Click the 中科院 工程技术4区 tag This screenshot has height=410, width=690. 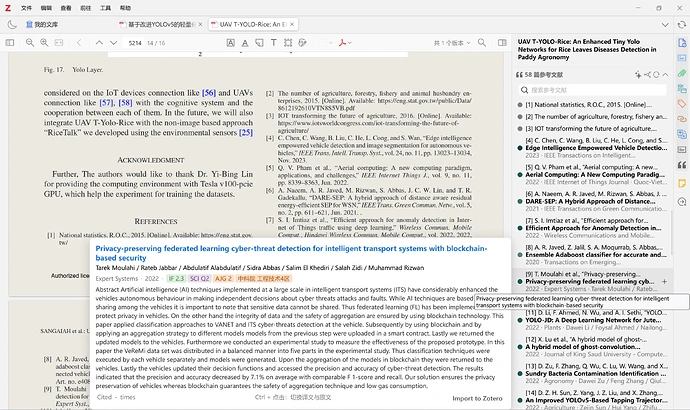(264, 278)
